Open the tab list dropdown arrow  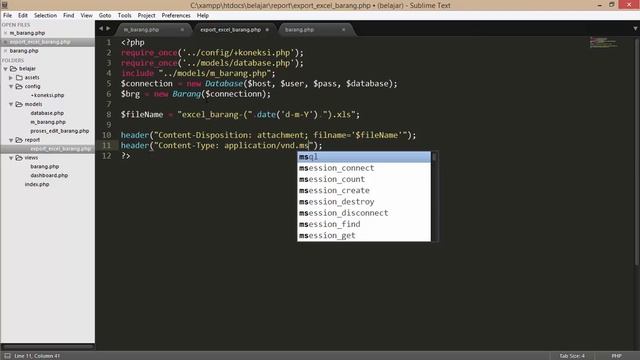click(635, 29)
